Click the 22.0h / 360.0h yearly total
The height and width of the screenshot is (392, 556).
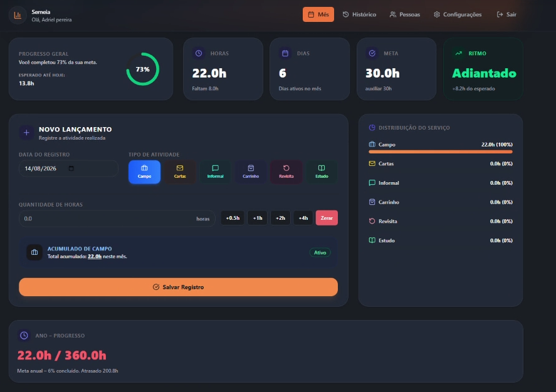pos(61,355)
